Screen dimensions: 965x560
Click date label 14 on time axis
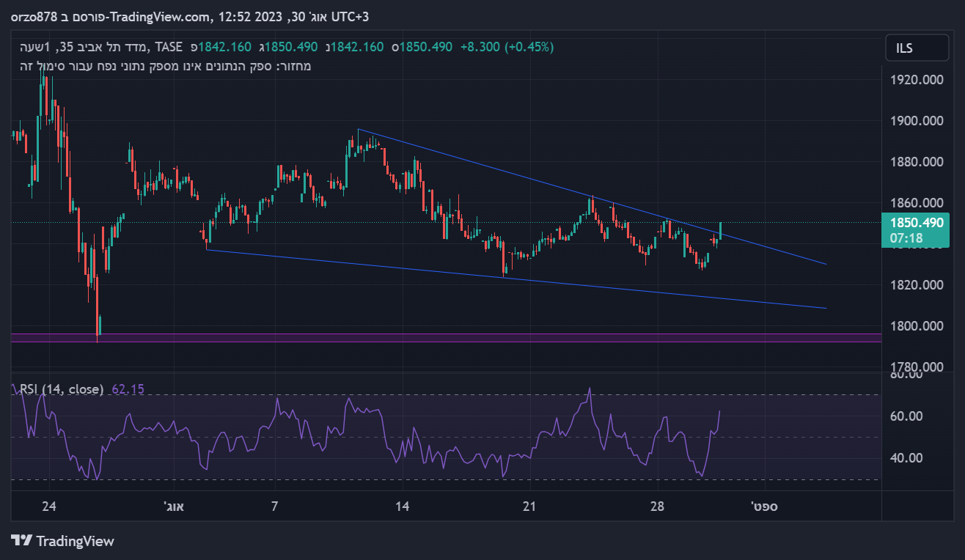click(x=402, y=506)
